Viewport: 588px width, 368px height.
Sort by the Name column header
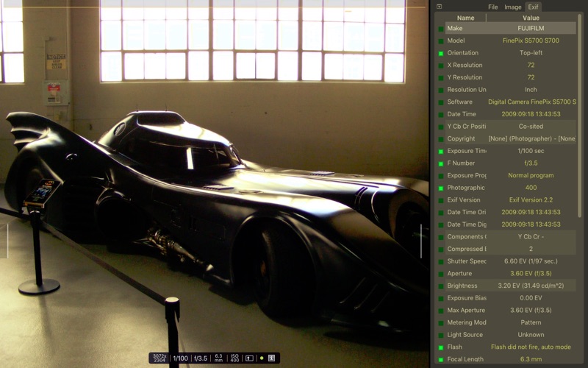click(x=465, y=18)
